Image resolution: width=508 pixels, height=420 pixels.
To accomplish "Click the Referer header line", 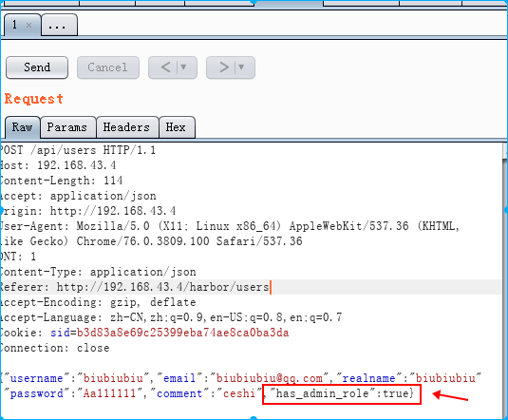I will (x=135, y=287).
